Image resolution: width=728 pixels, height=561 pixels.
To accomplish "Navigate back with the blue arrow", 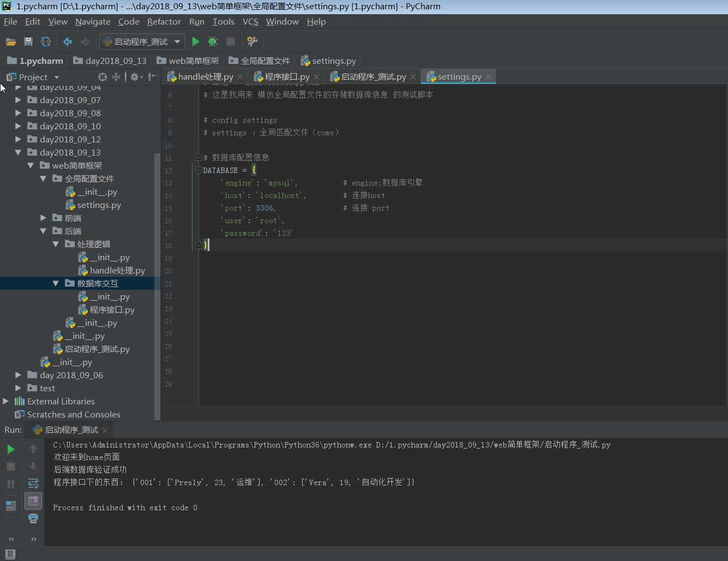I will point(68,41).
